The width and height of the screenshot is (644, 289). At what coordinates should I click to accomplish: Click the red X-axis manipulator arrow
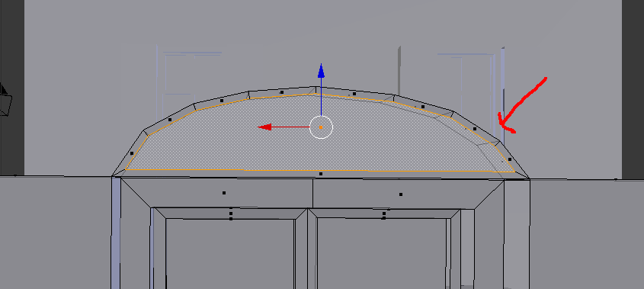tap(265, 127)
